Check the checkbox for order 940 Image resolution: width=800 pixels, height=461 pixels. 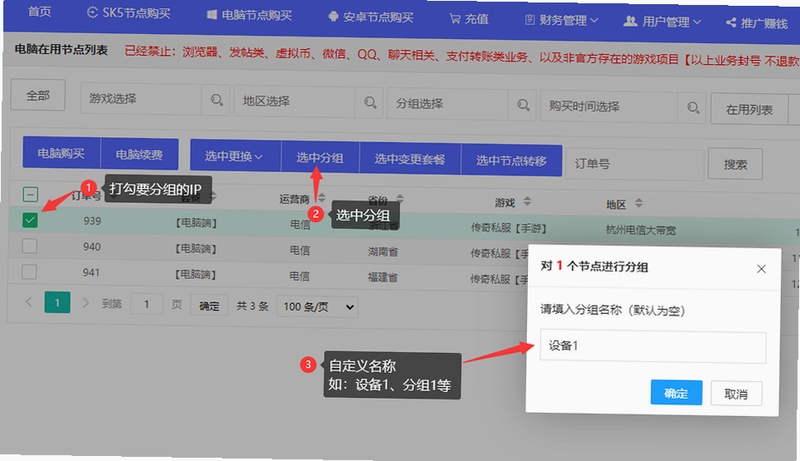pyautogui.click(x=30, y=246)
